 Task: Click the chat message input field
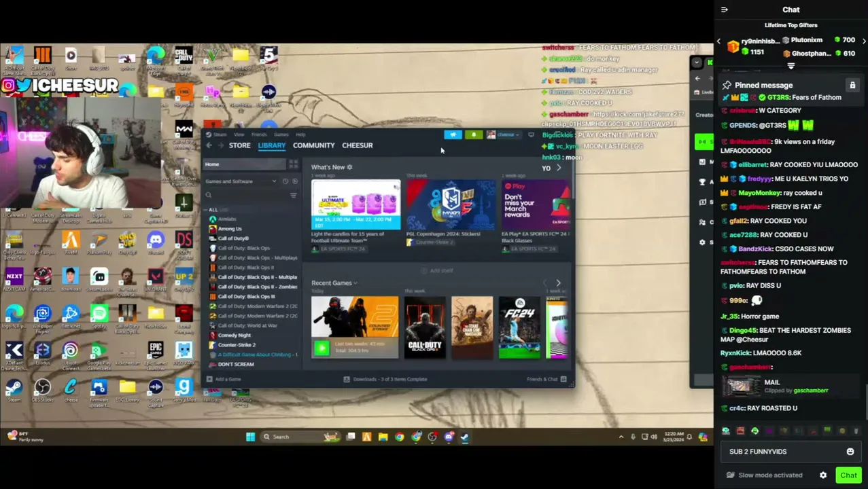click(x=783, y=452)
